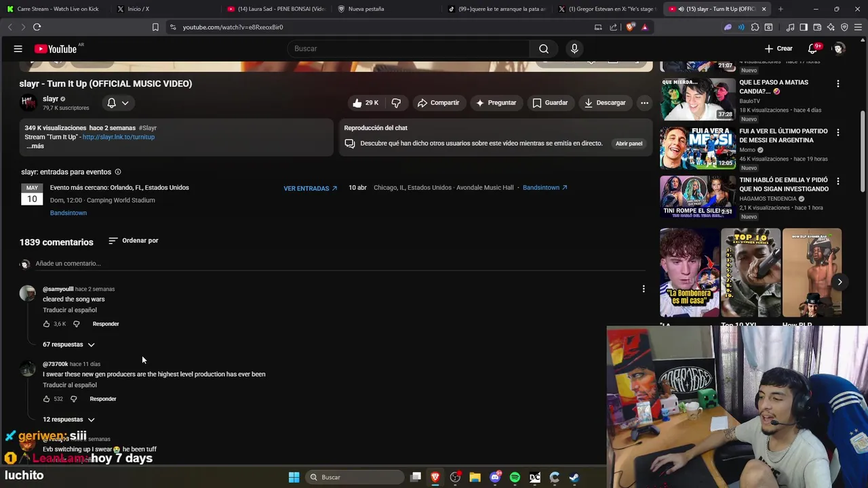Screen dimensions: 868x488
Task: Open Spotify from the taskbar
Action: (x=515, y=477)
